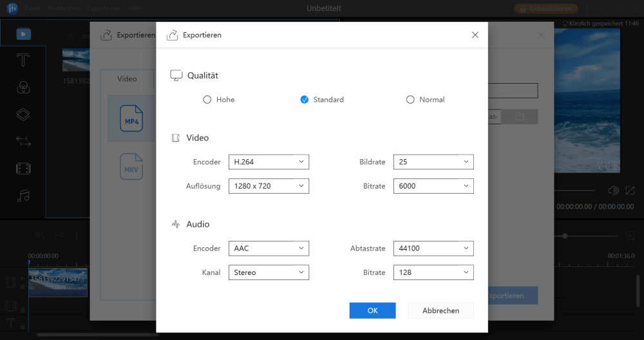
Task: Open the Bildrate dropdown
Action: pos(433,162)
